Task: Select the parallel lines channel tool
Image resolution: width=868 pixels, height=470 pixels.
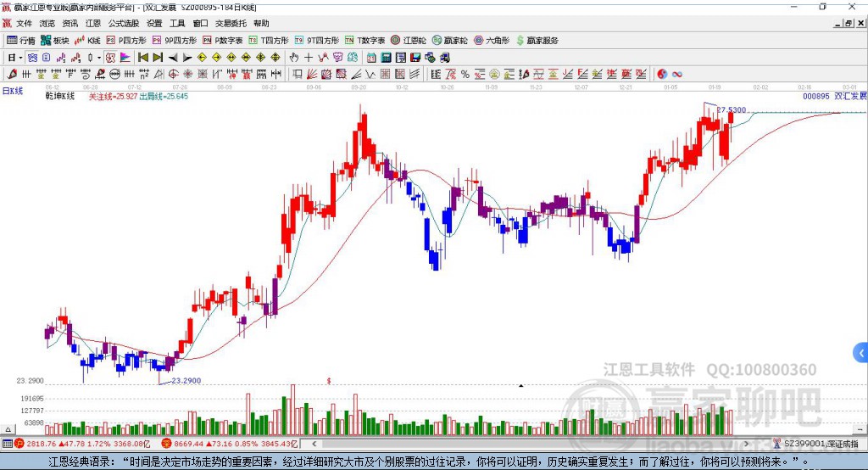Action: [415, 75]
